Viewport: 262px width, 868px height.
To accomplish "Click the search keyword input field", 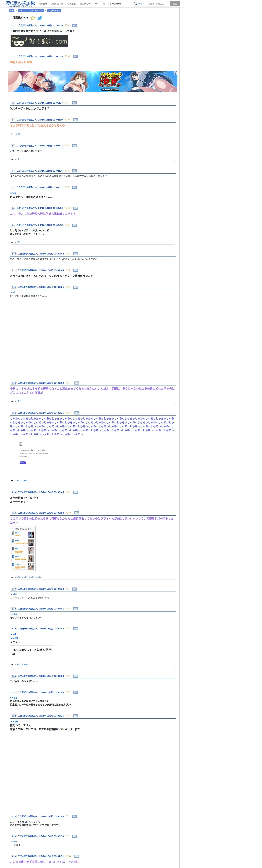I will [158, 4].
